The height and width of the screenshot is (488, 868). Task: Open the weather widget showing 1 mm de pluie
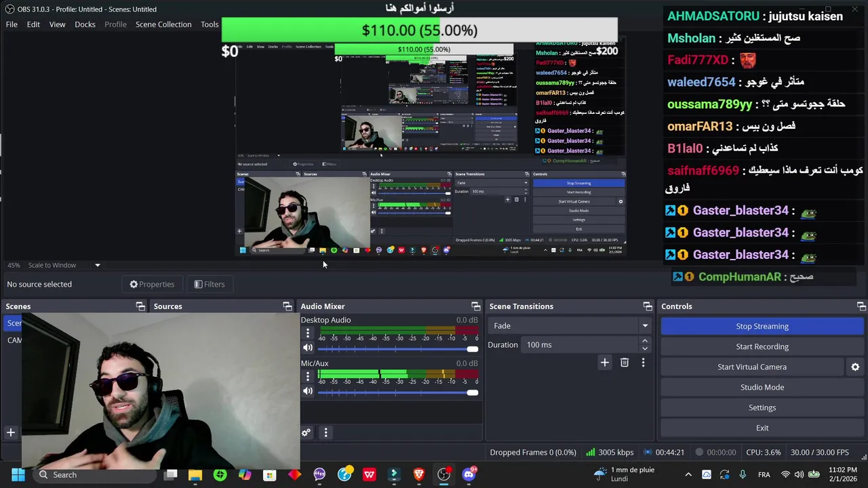point(623,474)
